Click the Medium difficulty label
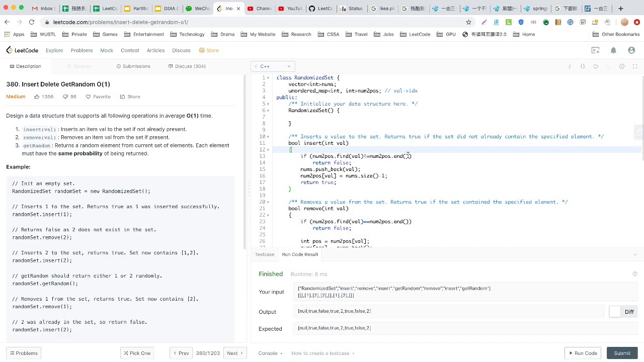 pos(16,97)
